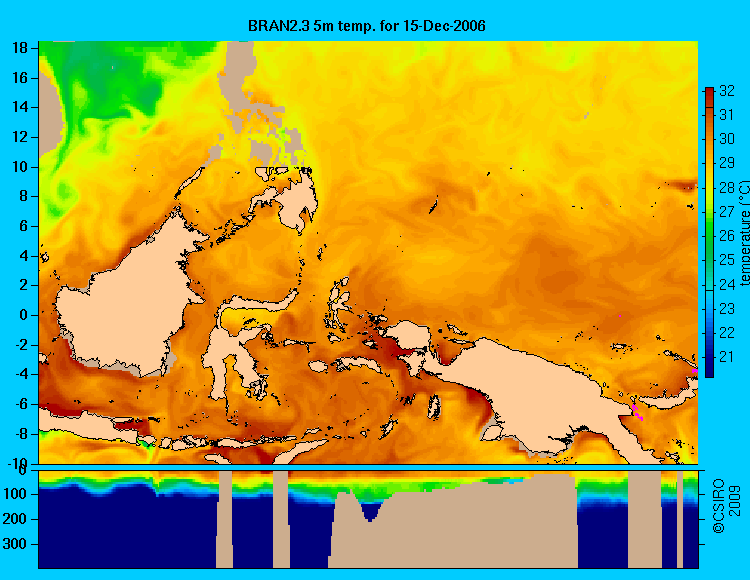Click the colorbar value label "21"
Screen dimensions: 750x580
coord(727,357)
